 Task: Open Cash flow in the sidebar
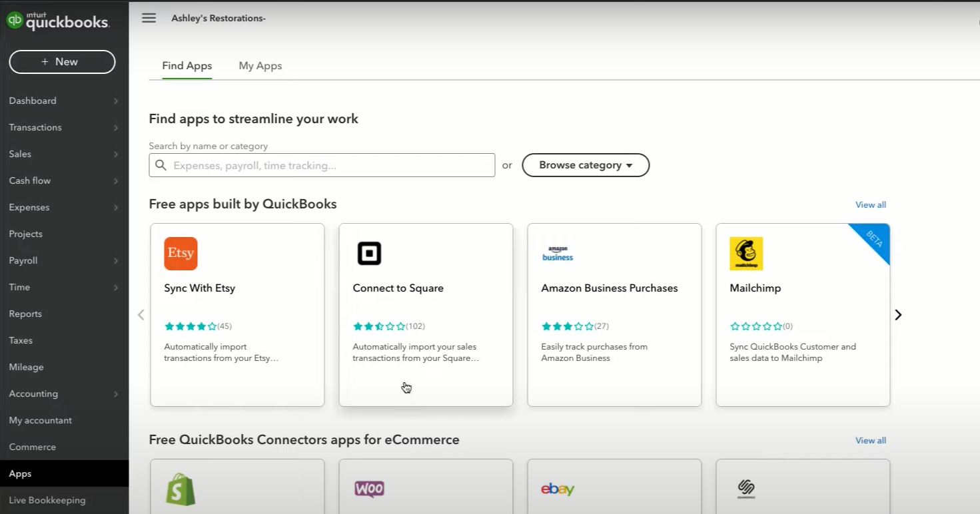tap(30, 180)
